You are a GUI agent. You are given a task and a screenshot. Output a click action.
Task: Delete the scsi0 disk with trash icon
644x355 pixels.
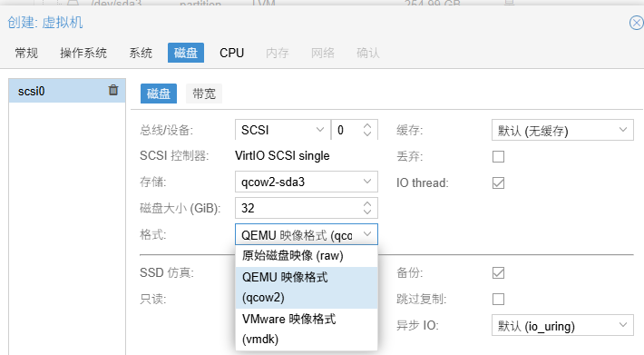pyautogui.click(x=113, y=90)
